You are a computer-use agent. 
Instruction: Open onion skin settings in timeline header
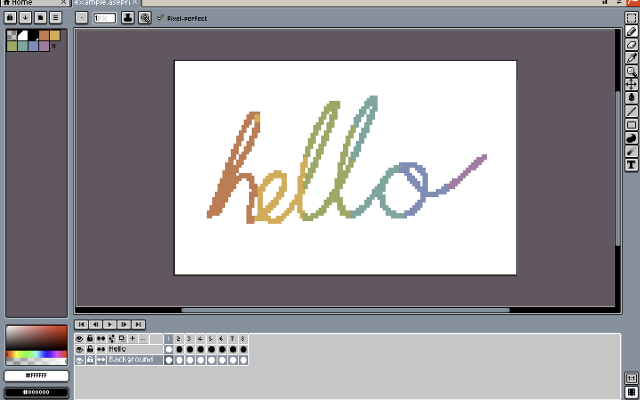111,339
